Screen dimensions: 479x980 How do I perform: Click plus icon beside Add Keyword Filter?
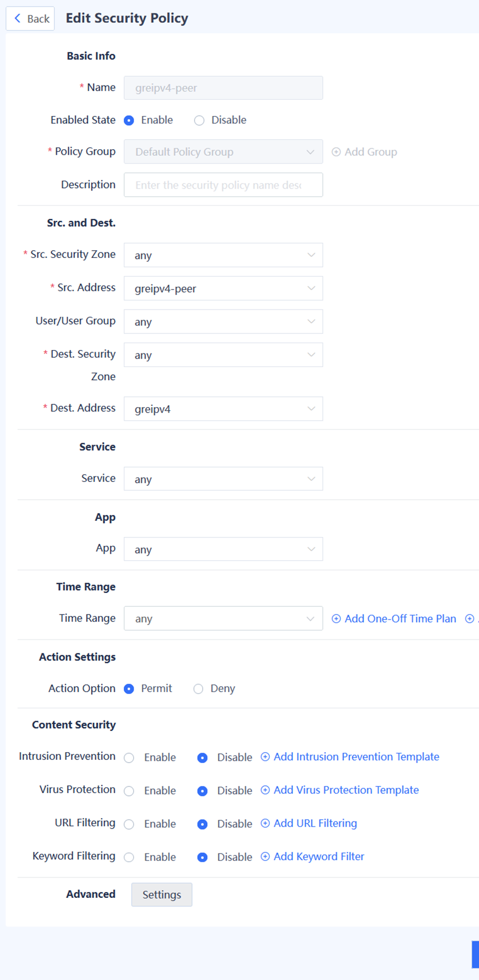coord(265,857)
